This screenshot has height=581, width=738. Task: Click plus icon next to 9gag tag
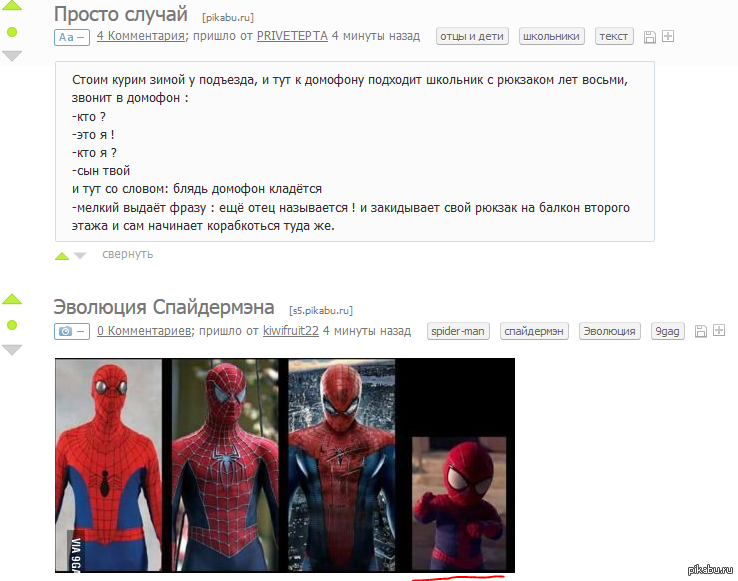coord(719,331)
